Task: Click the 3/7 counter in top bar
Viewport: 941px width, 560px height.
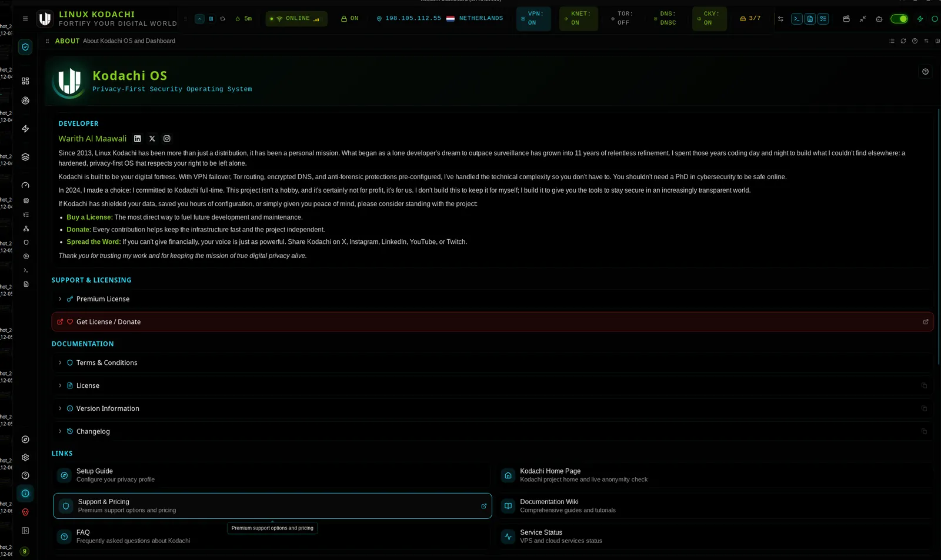Action: pos(750,19)
